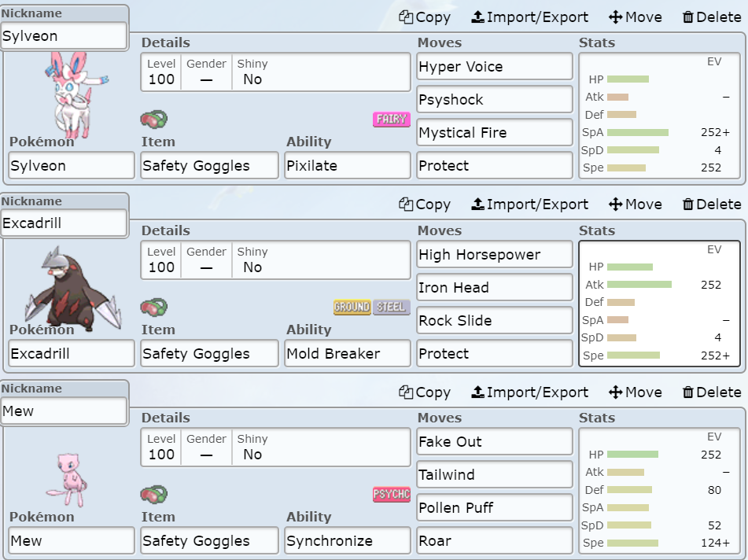The width and height of the screenshot is (748, 560).
Task: Click Move for Excadrill
Action: click(x=636, y=204)
